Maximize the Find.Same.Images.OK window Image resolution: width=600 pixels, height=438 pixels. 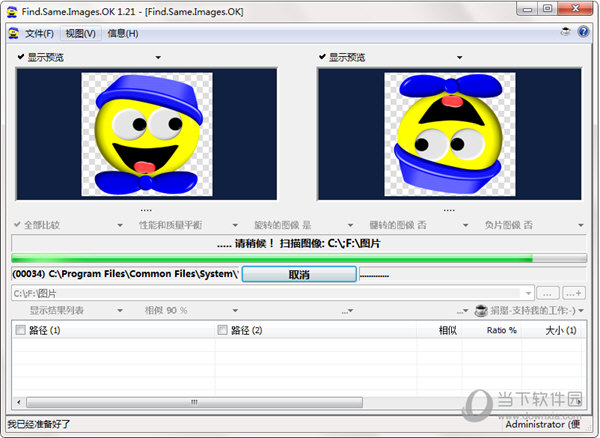pyautogui.click(x=548, y=9)
